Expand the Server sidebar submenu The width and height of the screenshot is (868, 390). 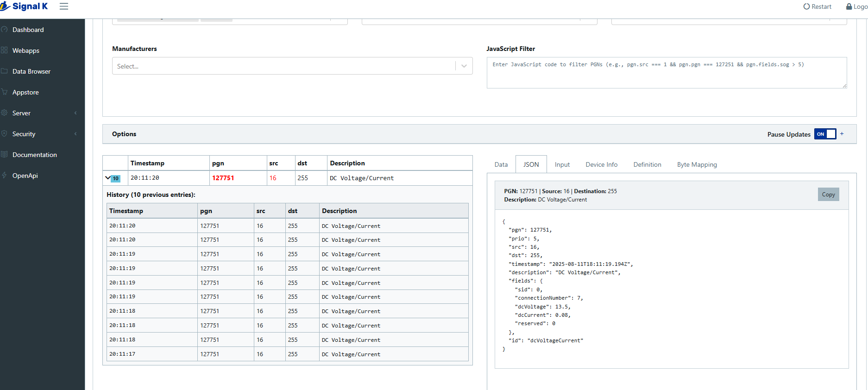tap(75, 113)
